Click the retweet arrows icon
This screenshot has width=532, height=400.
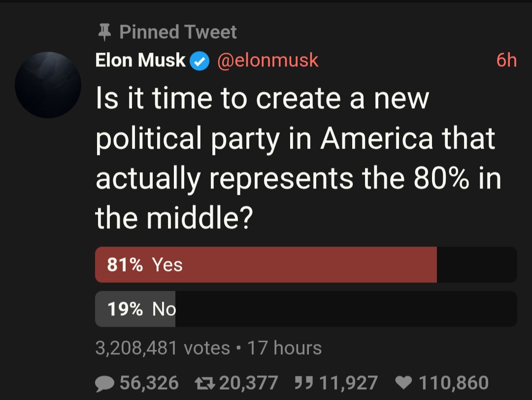click(205, 383)
